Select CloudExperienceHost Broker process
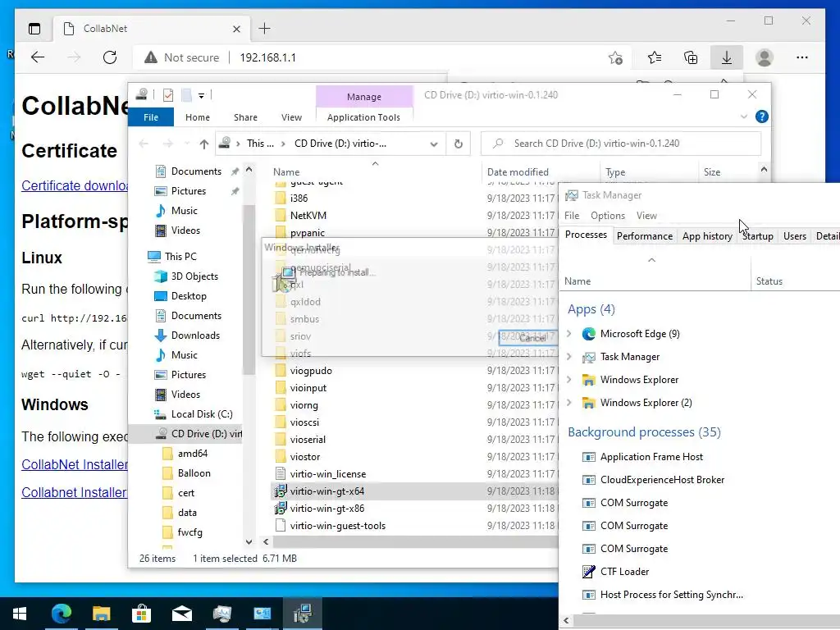840x630 pixels. (662, 480)
